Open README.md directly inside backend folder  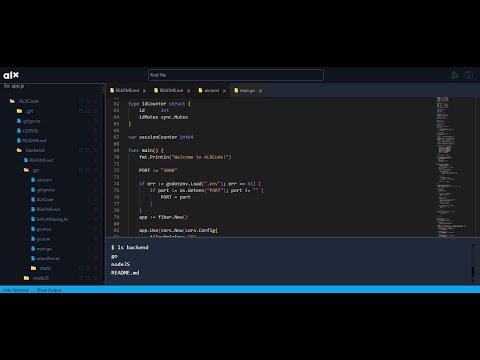pos(39,160)
